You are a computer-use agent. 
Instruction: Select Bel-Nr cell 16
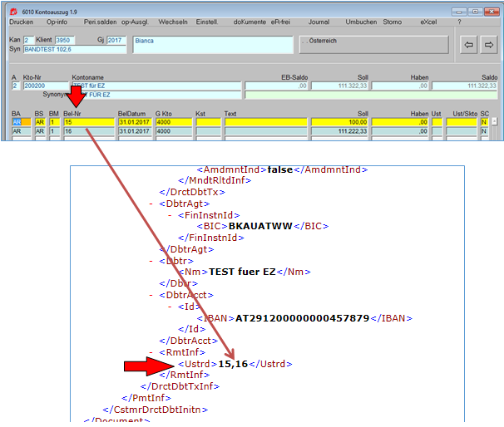click(89, 131)
